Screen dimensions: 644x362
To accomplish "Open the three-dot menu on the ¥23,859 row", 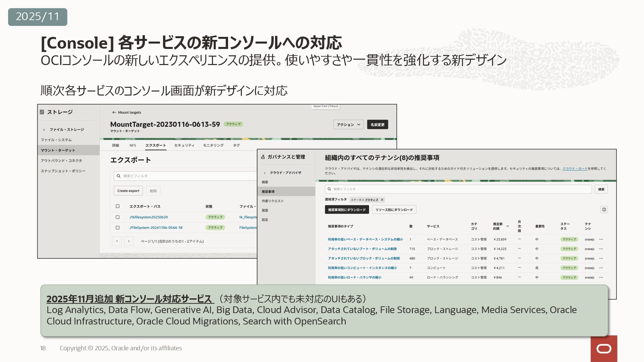I will coord(601,239).
